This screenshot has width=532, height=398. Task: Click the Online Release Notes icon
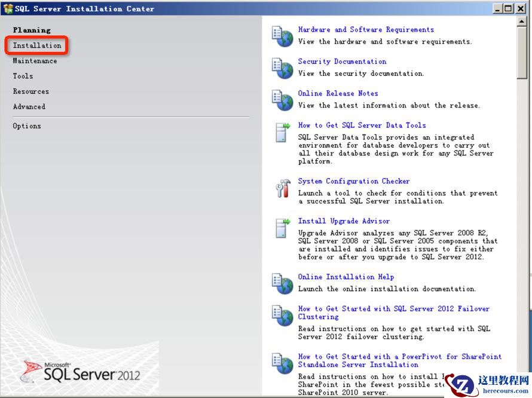[282, 100]
